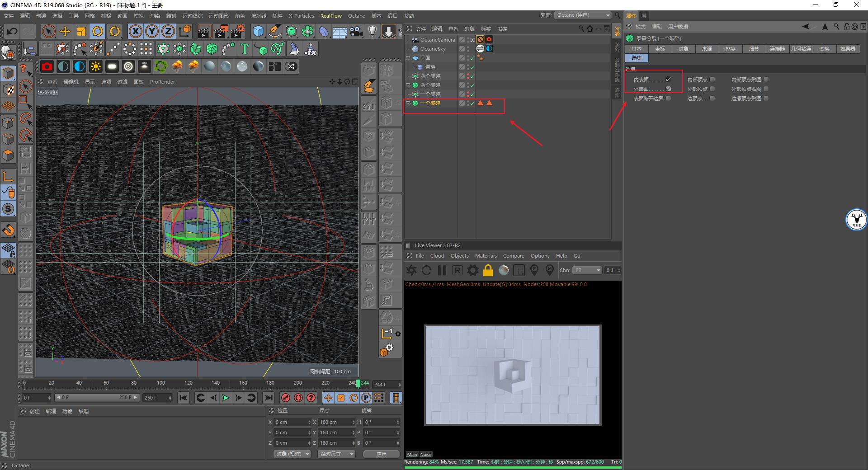The height and width of the screenshot is (470, 868).
Task: Click the 应用 button at bottom right
Action: 381,454
